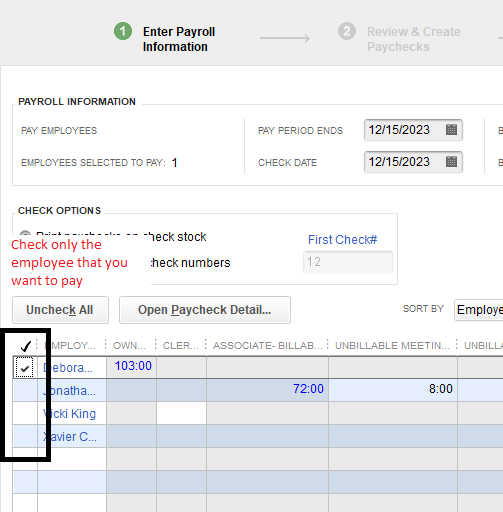The image size is (503, 512).
Task: Click the 72:00 hours cell for Jonathan
Action: (267, 389)
